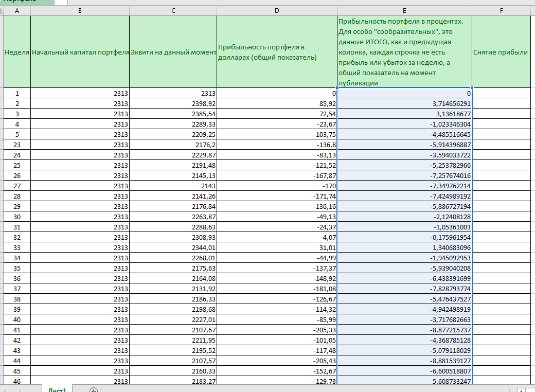Click horizontal scrollbar left arrow
Image resolution: width=535 pixels, height=392 pixels.
click(521, 389)
